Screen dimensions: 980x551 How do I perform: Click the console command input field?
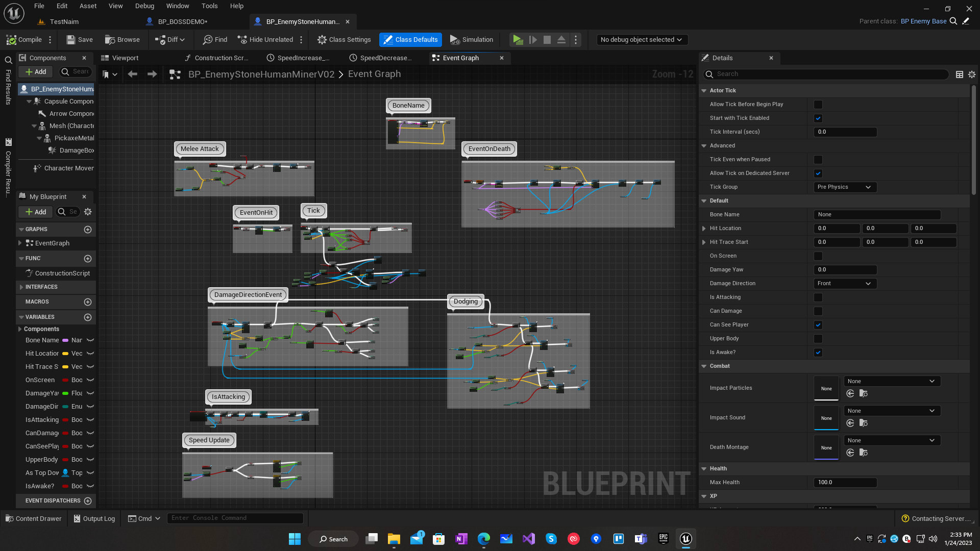point(235,518)
